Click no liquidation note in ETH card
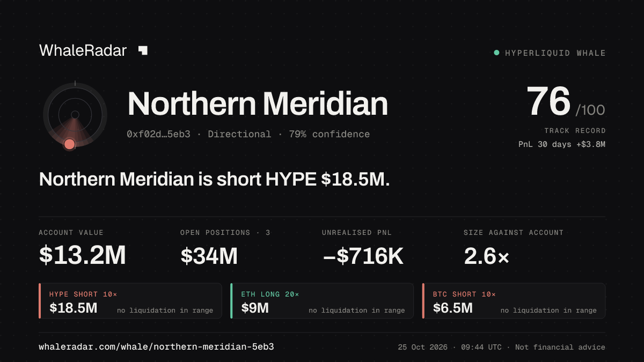Image resolution: width=644 pixels, height=362 pixels. point(357,311)
